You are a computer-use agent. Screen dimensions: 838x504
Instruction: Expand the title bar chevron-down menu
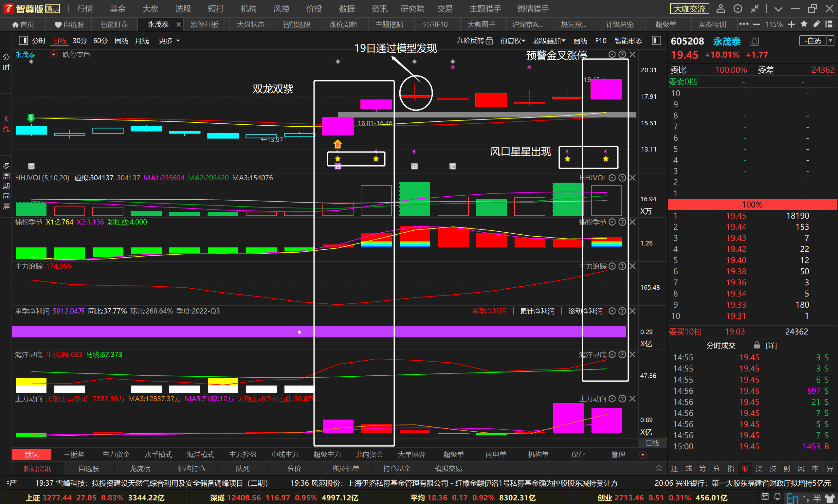click(778, 9)
